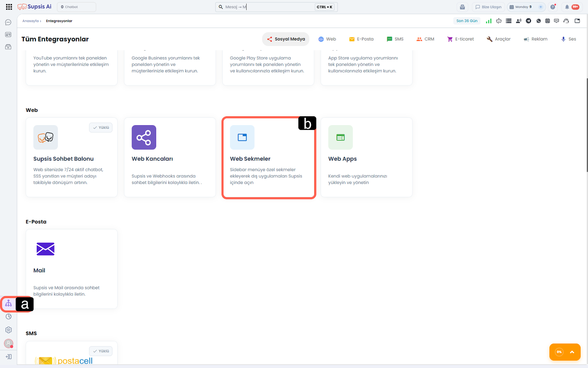Add a calendar event with the plus button

[541, 7]
